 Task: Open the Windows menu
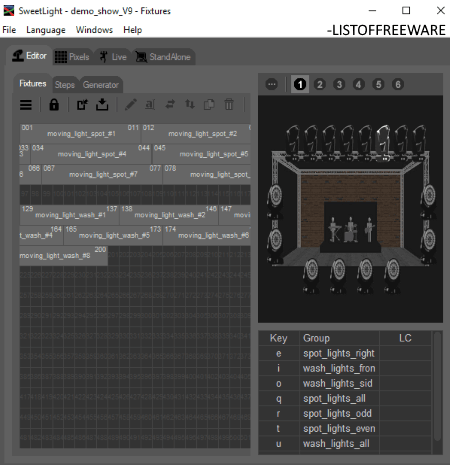tap(94, 30)
